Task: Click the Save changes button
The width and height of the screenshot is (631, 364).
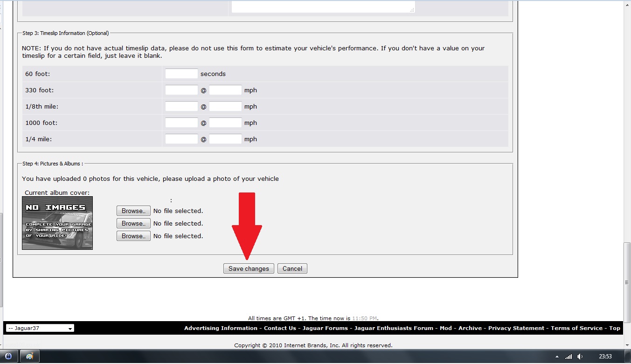Action: pos(248,268)
